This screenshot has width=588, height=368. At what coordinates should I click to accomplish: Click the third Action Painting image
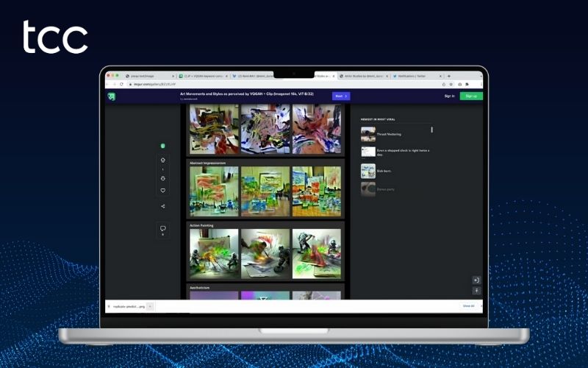pos(317,254)
